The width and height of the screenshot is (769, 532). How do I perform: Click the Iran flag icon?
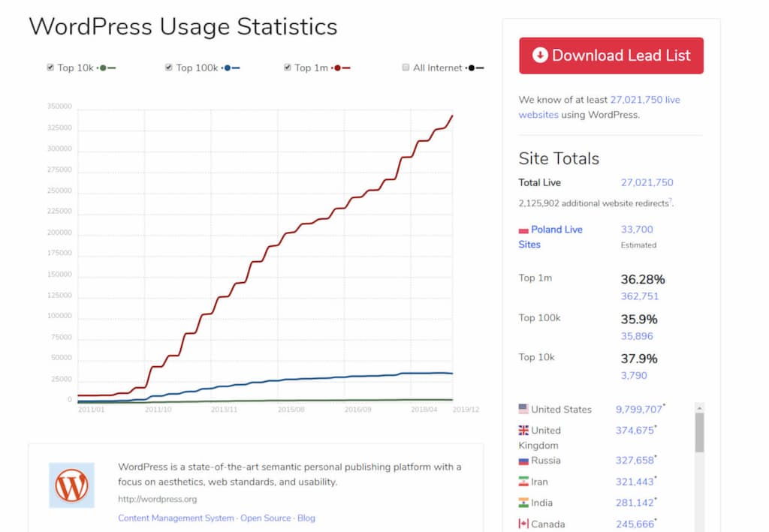coord(523,482)
